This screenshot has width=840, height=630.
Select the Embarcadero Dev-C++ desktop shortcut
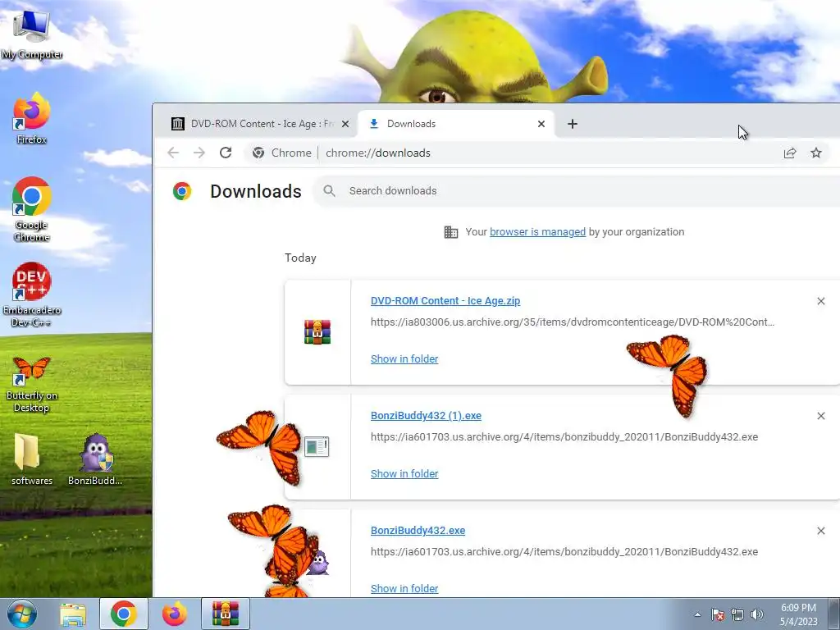(x=31, y=294)
